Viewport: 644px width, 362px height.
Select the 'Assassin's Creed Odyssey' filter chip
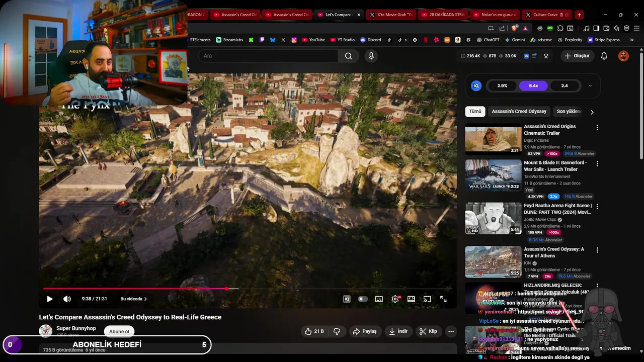[x=519, y=112]
